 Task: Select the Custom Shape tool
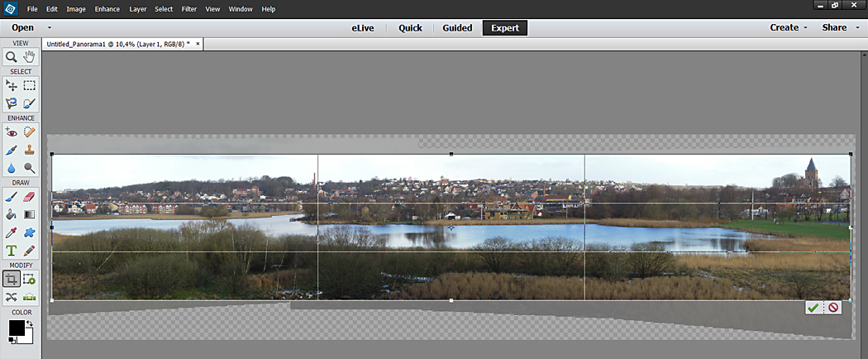click(x=29, y=232)
